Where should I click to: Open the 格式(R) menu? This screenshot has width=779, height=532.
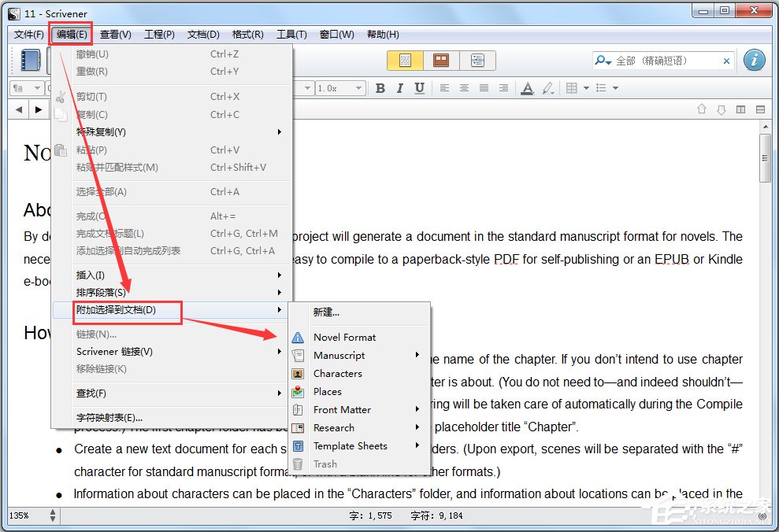(248, 35)
